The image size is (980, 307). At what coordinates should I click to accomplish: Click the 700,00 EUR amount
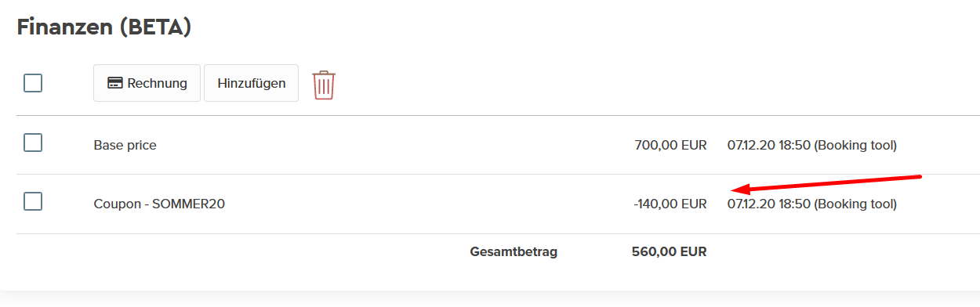pyautogui.click(x=671, y=145)
